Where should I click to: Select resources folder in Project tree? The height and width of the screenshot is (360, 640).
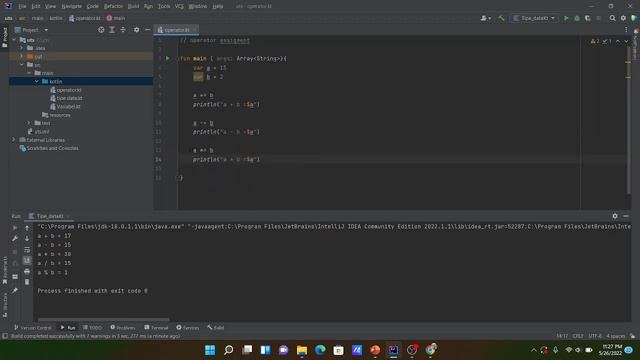coord(56,115)
